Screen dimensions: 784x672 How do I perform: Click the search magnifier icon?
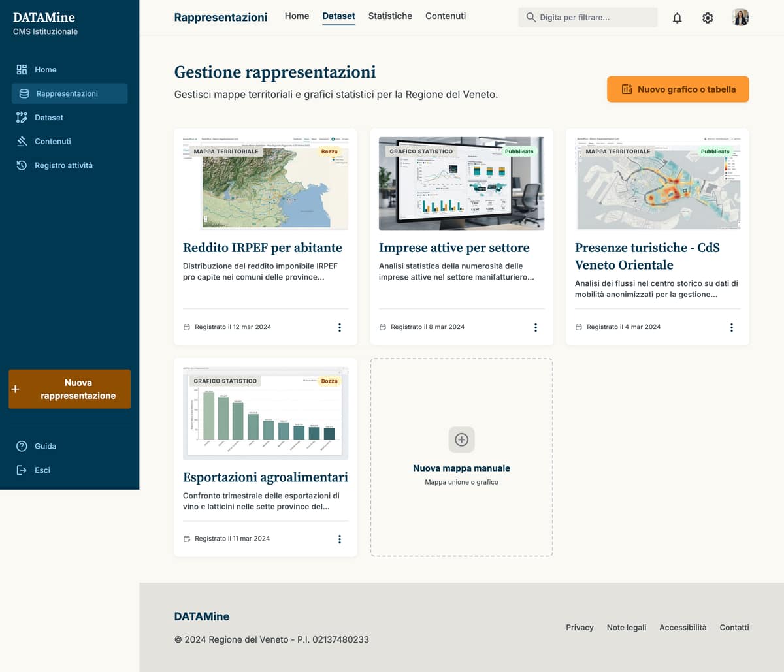click(531, 17)
